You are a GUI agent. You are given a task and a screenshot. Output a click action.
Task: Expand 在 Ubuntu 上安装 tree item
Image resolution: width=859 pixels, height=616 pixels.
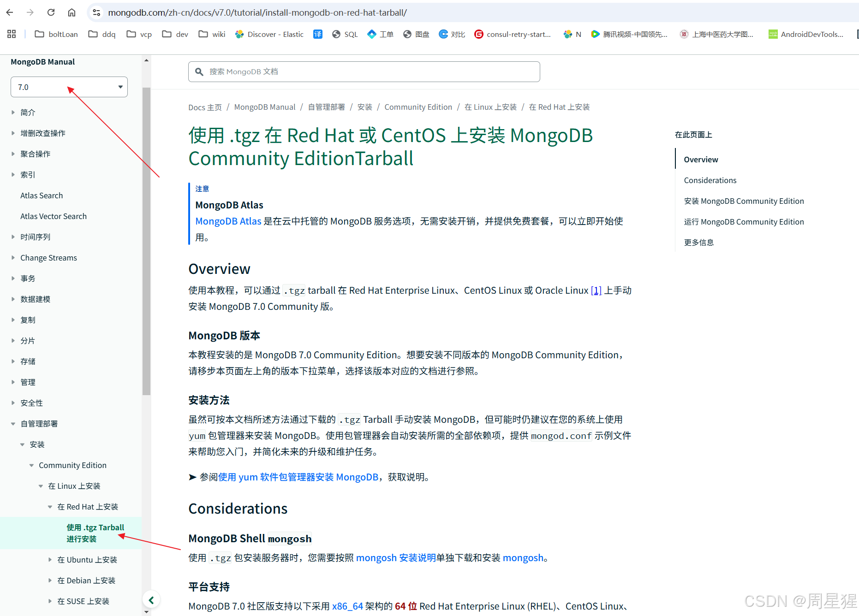50,559
